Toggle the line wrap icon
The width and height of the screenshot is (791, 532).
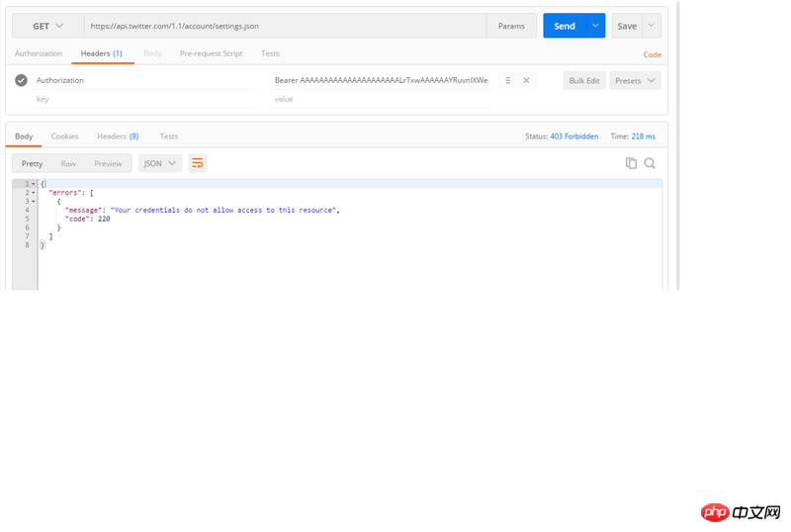(x=198, y=163)
